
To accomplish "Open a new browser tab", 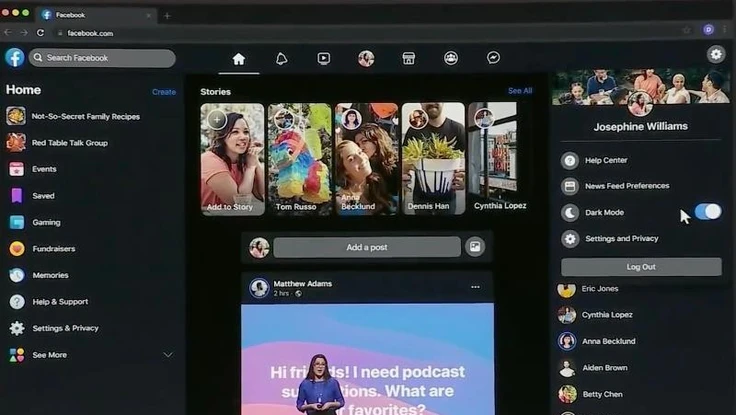I will 167,15.
